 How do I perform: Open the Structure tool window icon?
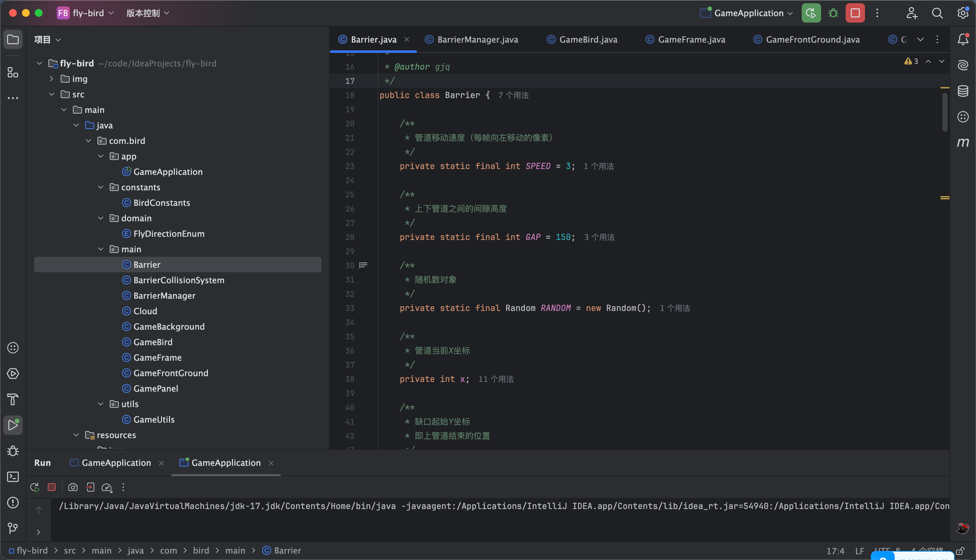pos(13,72)
